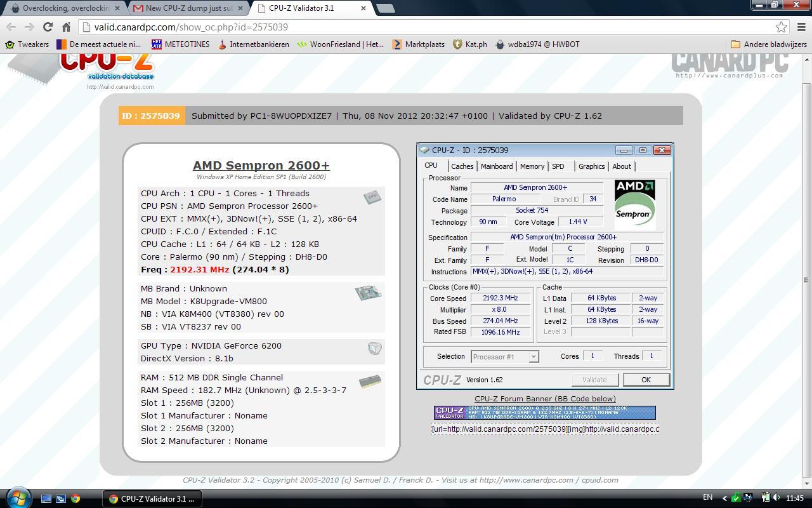Close the New CPU-Z dump Gmail tab
This screenshot has height=508, width=812.
pyautogui.click(x=240, y=8)
